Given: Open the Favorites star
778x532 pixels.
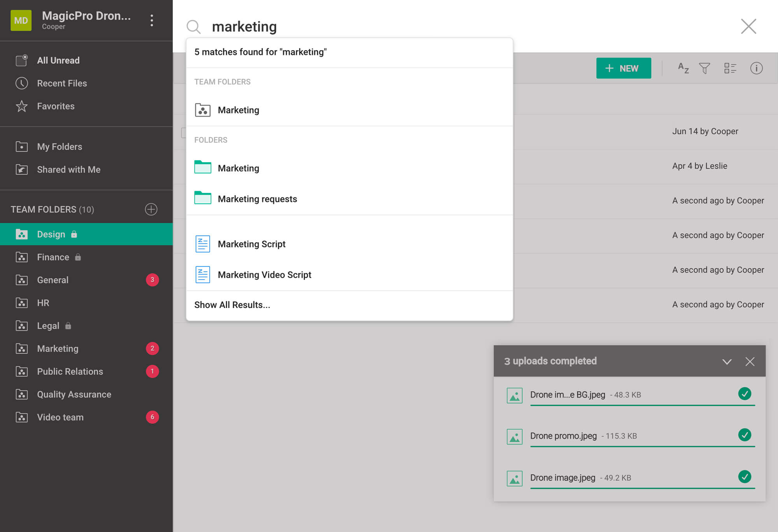Looking at the screenshot, I should pos(22,106).
